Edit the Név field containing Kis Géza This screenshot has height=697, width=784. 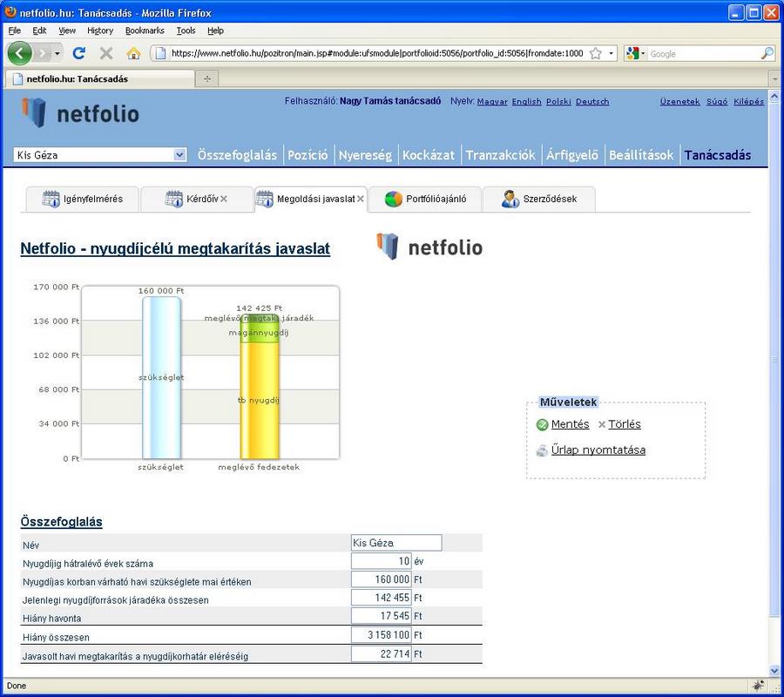pyautogui.click(x=396, y=543)
